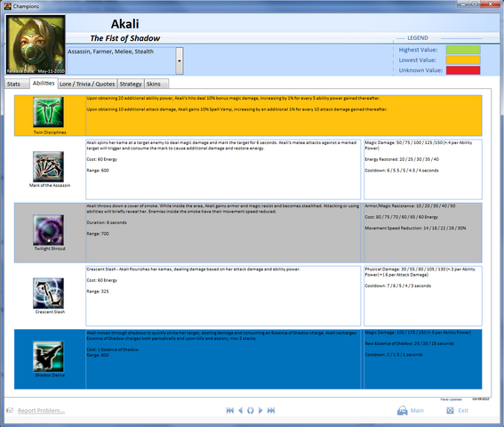Click the Highest Value legend label
The width and height of the screenshot is (504, 427).
click(x=418, y=50)
